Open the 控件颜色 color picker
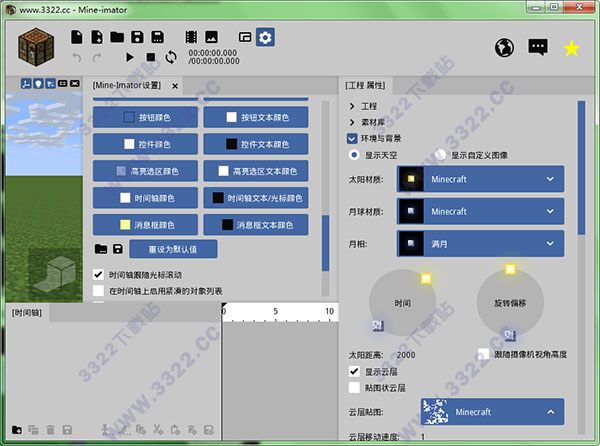This screenshot has height=446, width=600. [x=145, y=144]
